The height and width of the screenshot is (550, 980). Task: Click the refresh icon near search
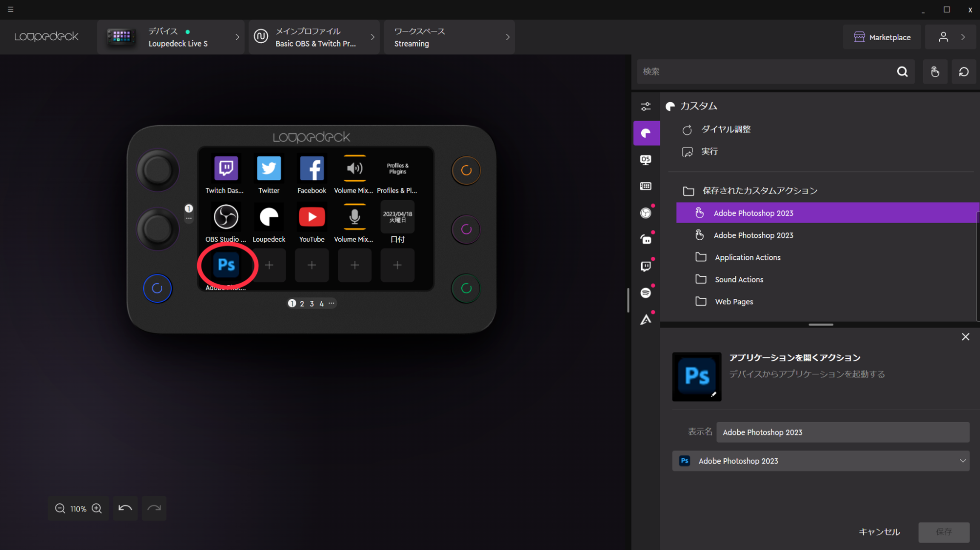coord(963,72)
